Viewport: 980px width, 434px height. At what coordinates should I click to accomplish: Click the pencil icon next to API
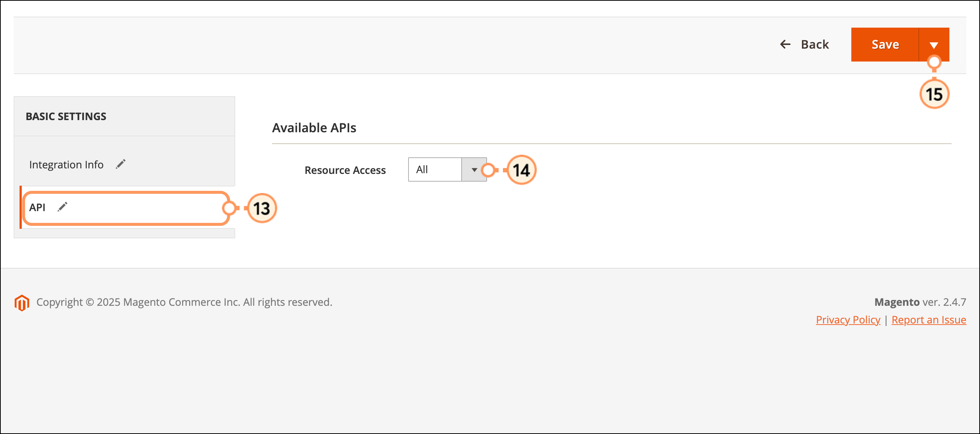coord(62,207)
